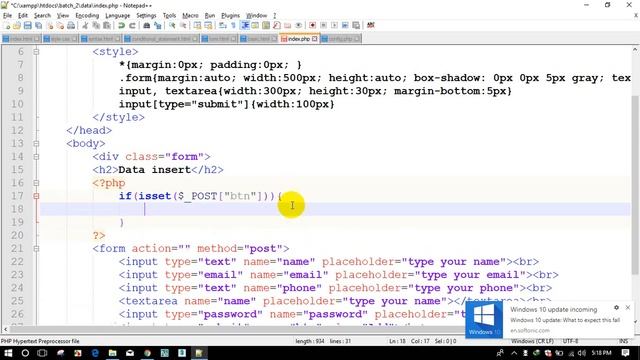
Task: Toggle the Indent Guide button
Action: coord(244,25)
